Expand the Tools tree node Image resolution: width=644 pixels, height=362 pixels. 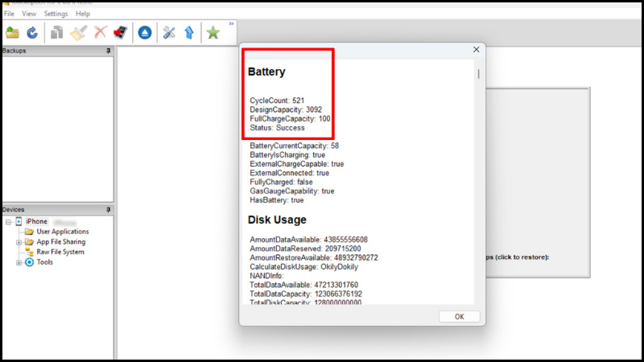point(19,262)
